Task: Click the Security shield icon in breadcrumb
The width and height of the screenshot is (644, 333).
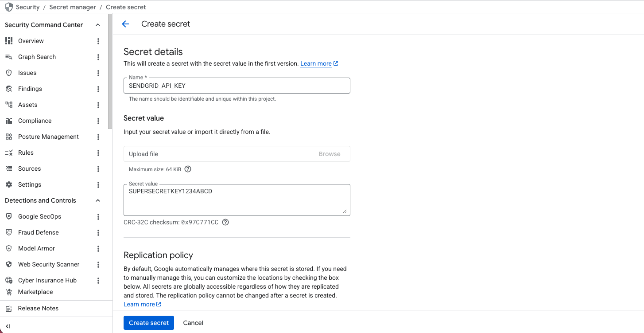Action: point(8,7)
